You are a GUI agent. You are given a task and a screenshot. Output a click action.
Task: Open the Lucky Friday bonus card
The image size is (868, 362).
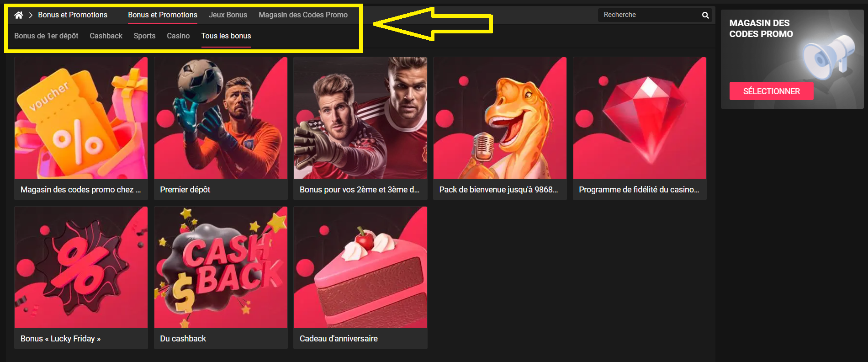(81, 277)
